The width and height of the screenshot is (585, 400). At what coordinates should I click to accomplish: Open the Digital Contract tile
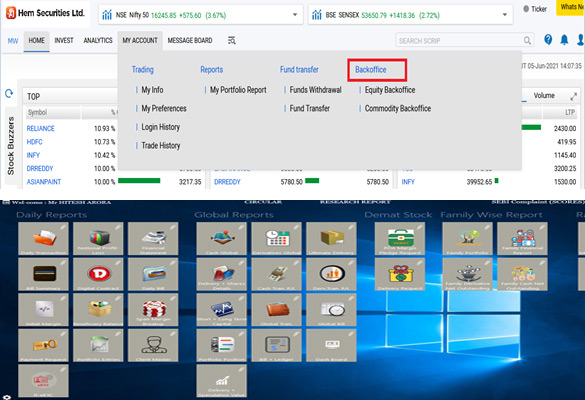[x=98, y=274]
